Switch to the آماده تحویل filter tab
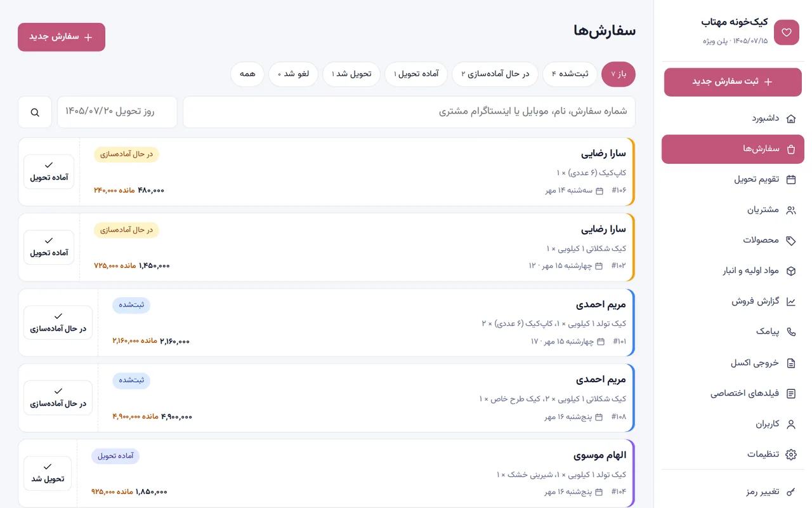 pos(416,74)
